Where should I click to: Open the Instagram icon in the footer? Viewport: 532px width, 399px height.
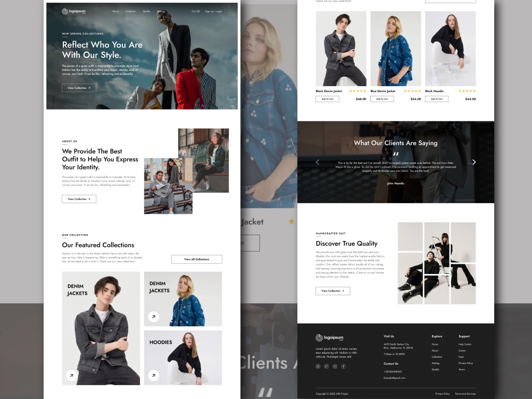[318, 366]
